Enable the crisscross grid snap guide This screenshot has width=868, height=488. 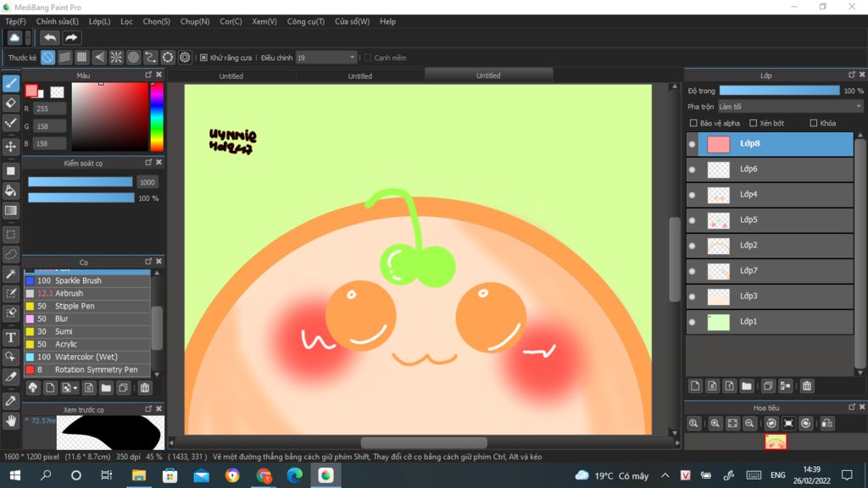pyautogui.click(x=82, y=57)
